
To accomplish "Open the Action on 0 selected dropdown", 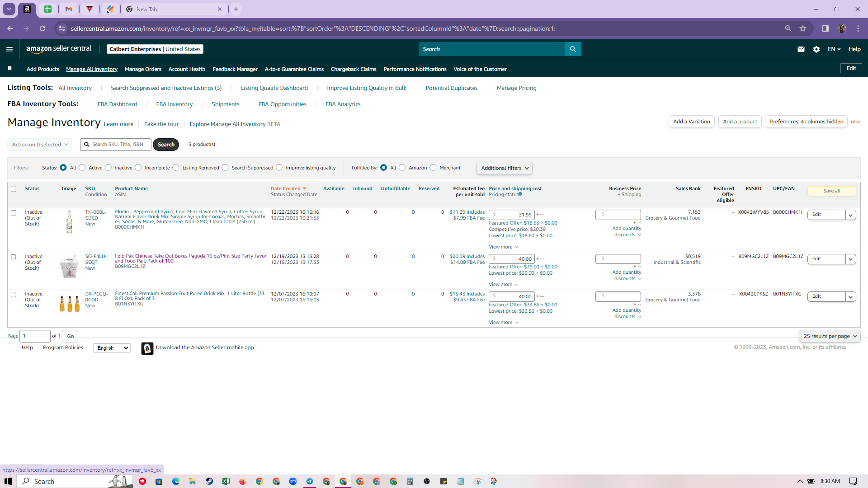I will [x=40, y=145].
